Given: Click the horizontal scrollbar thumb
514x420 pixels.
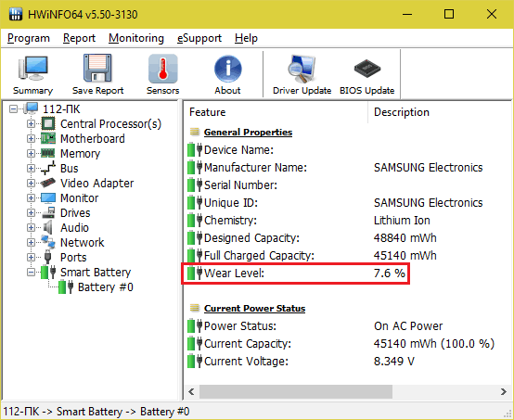Looking at the screenshot, I should 296,391.
